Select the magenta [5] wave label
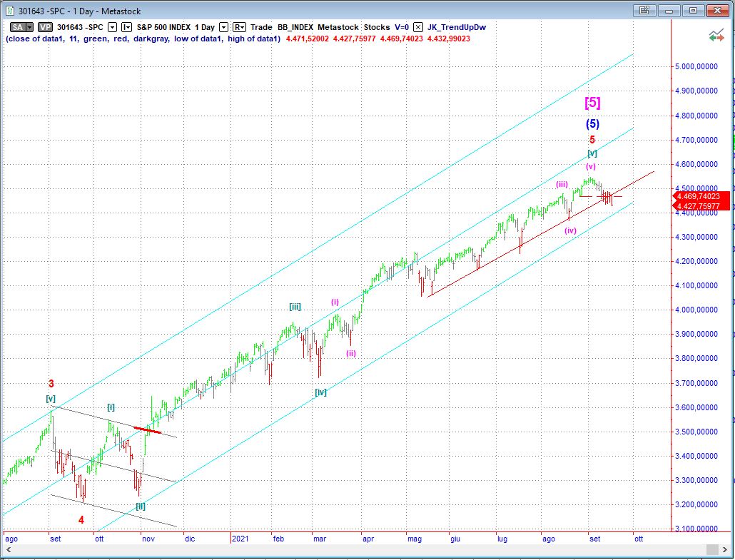 [x=592, y=102]
